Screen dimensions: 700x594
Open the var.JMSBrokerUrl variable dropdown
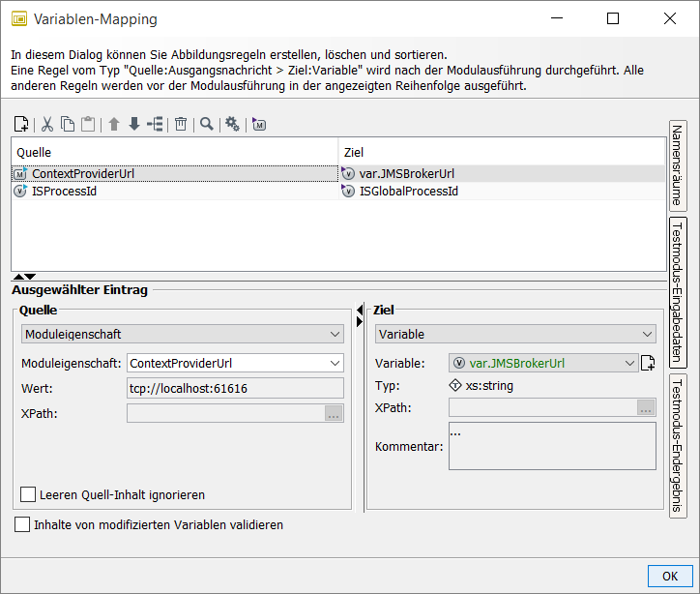point(542,364)
